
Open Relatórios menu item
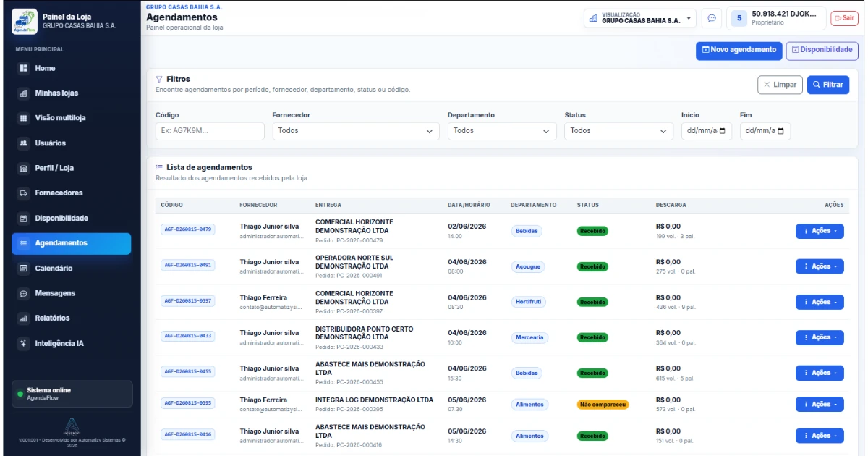pos(72,318)
